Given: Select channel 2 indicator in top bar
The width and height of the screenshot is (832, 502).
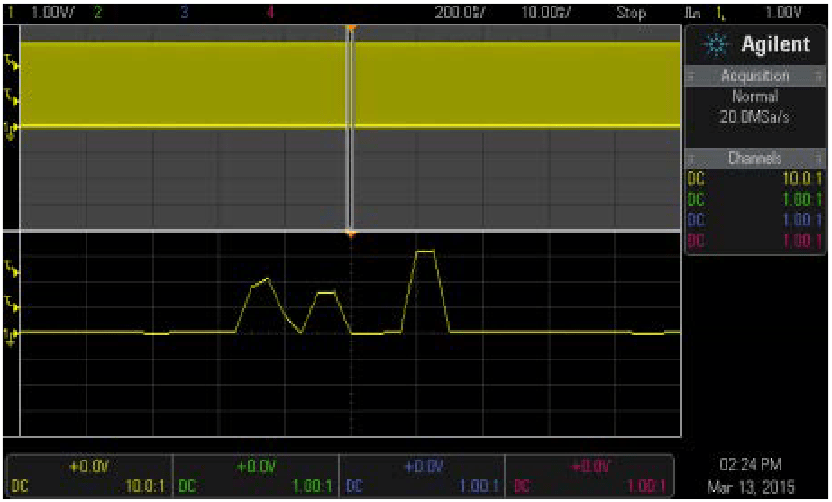Looking at the screenshot, I should pyautogui.click(x=97, y=13).
